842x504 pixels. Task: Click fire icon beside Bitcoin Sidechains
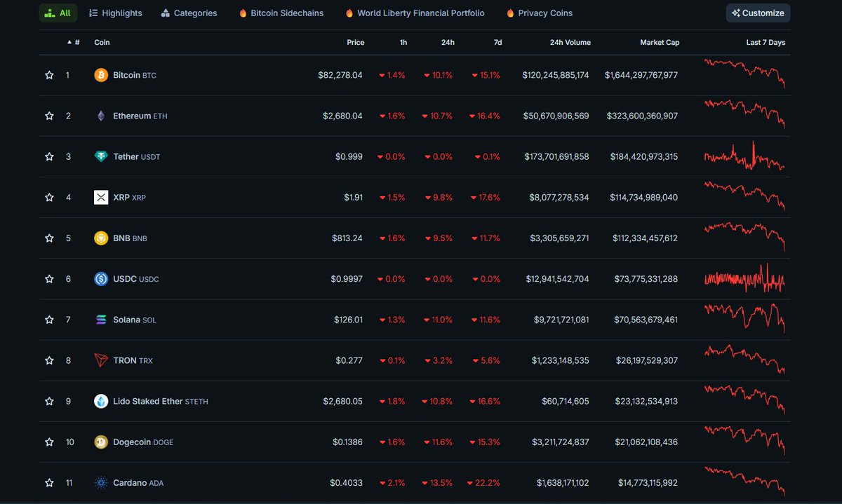pos(243,13)
